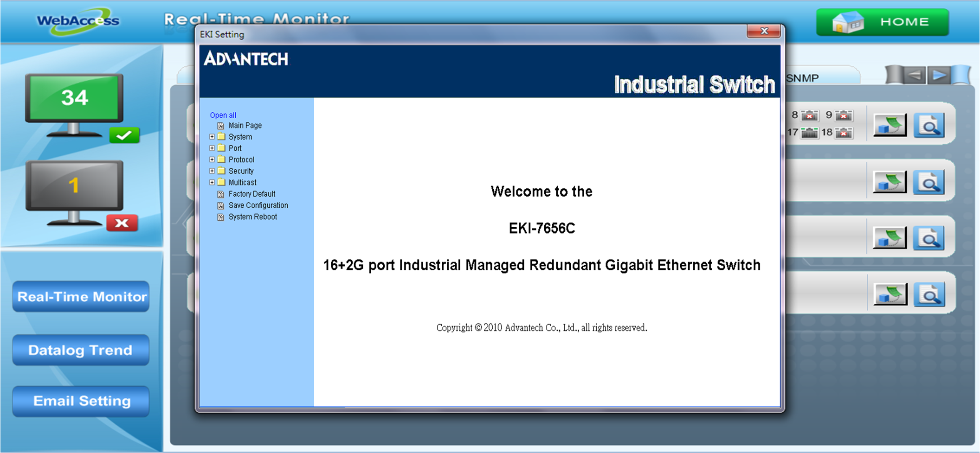This screenshot has height=453, width=980.
Task: Open the Real-Time Monitor page
Action: pos(81,296)
